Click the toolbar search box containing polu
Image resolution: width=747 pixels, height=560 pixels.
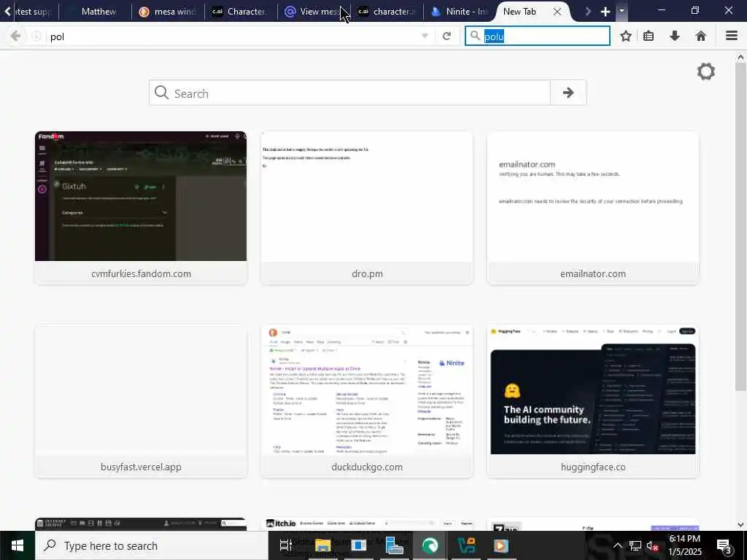538,36
